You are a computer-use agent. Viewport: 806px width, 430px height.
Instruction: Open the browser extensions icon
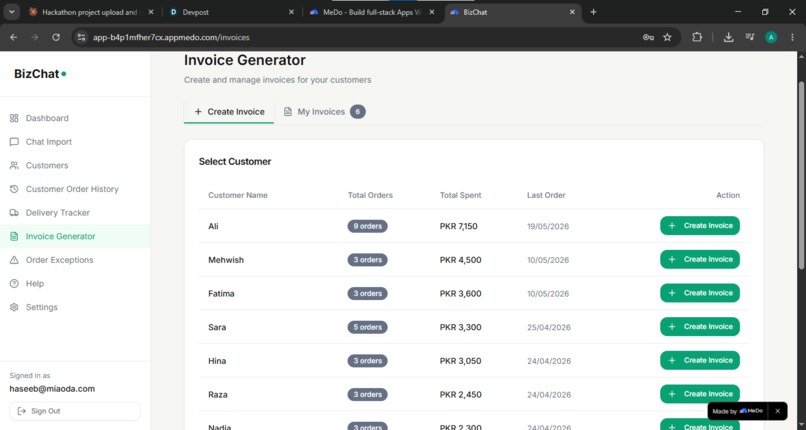pyautogui.click(x=697, y=38)
